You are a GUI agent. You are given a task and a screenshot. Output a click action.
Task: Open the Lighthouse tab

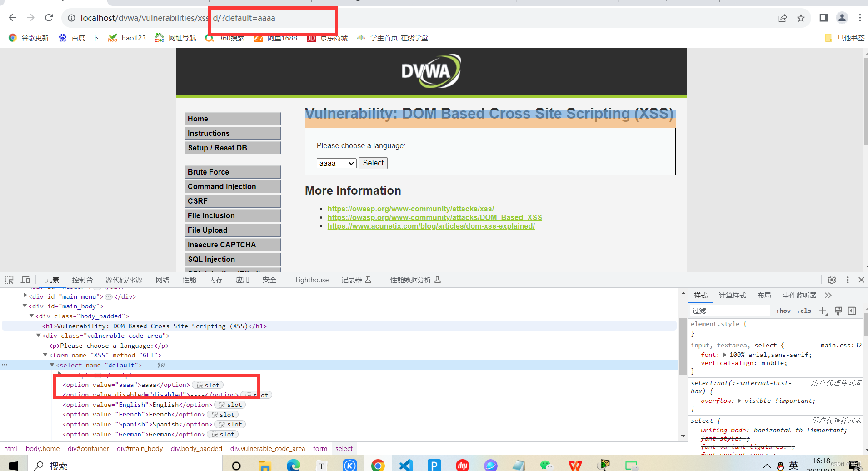point(312,280)
